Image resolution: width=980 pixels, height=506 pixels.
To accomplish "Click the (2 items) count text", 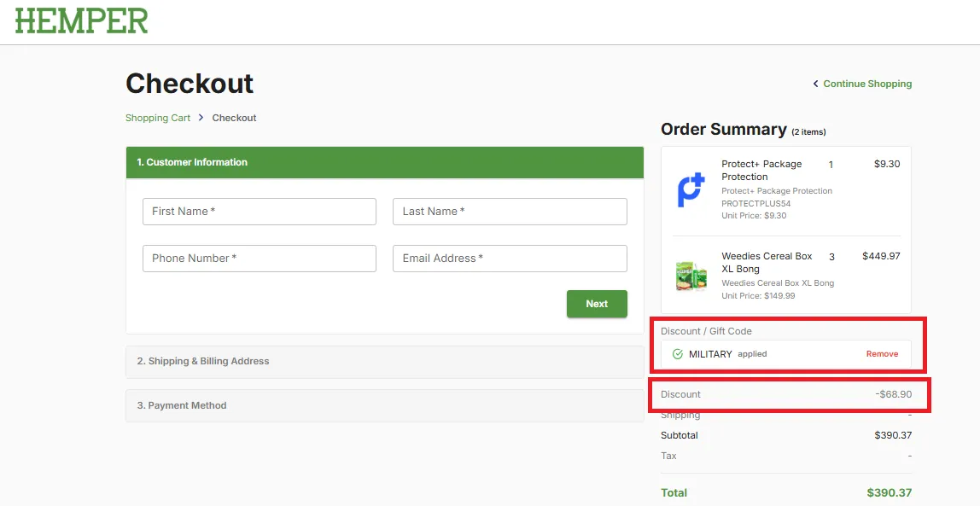I will 808,131.
